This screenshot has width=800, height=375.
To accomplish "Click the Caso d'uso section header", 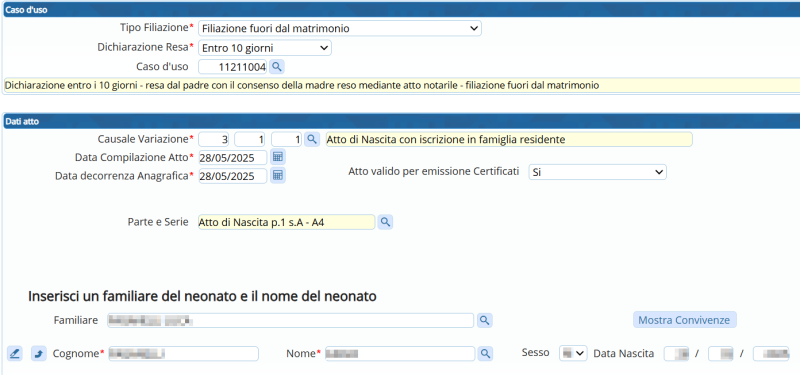I will coord(401,10).
